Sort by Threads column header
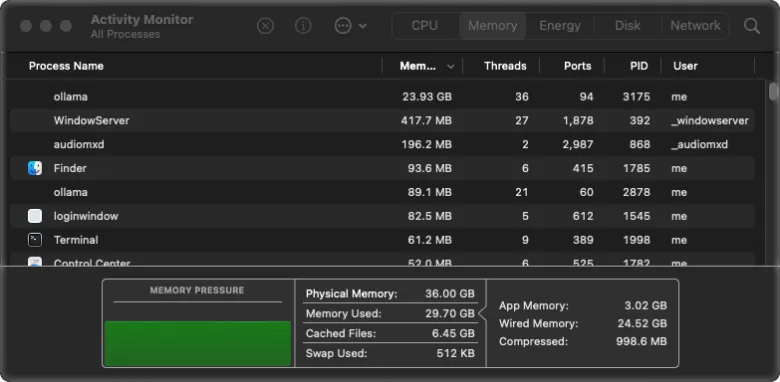 505,66
